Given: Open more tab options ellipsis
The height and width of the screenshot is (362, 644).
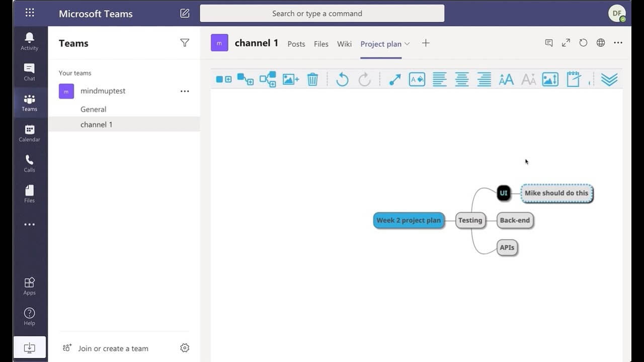Looking at the screenshot, I should pyautogui.click(x=618, y=43).
